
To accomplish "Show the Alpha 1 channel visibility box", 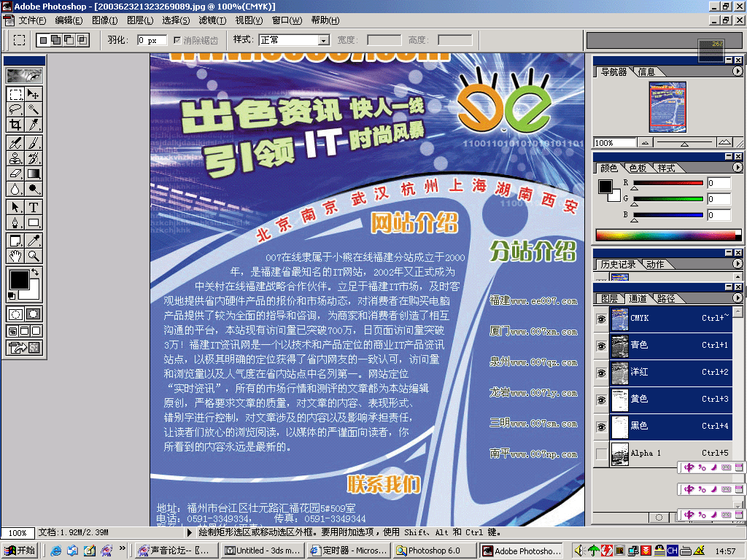I will click(x=601, y=454).
